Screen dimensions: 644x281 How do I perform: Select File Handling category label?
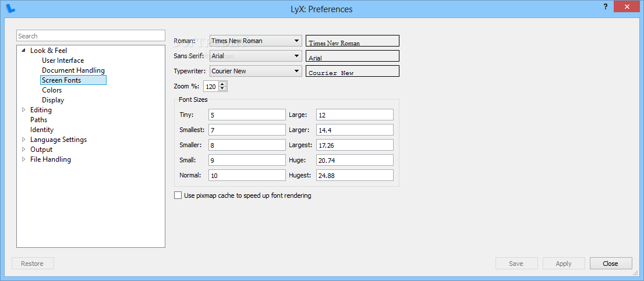[51, 159]
